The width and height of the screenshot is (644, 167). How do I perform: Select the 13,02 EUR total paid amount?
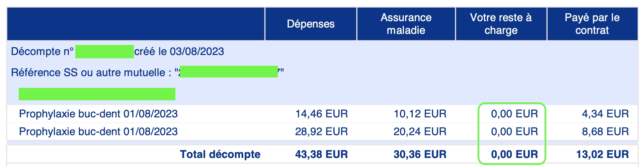point(602,154)
